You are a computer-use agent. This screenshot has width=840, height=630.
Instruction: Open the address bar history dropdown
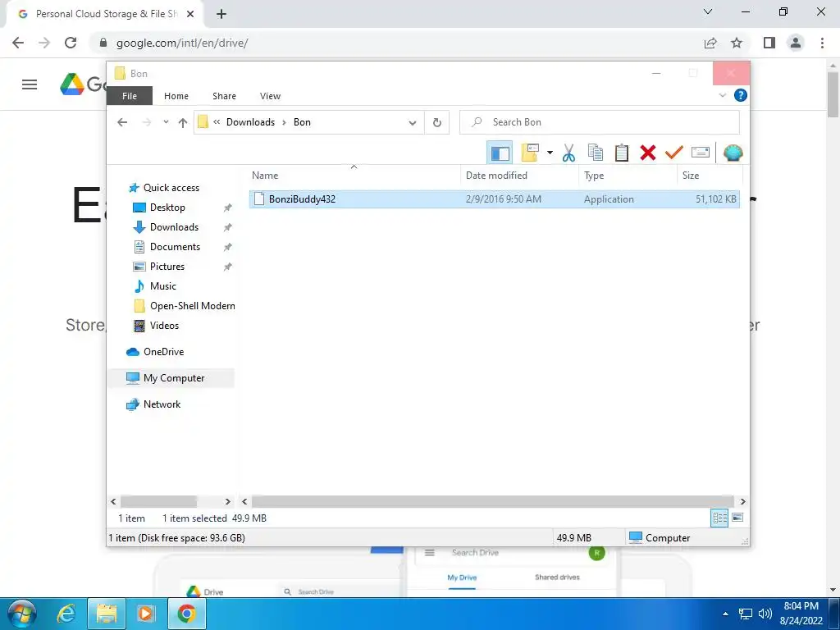[x=413, y=123]
